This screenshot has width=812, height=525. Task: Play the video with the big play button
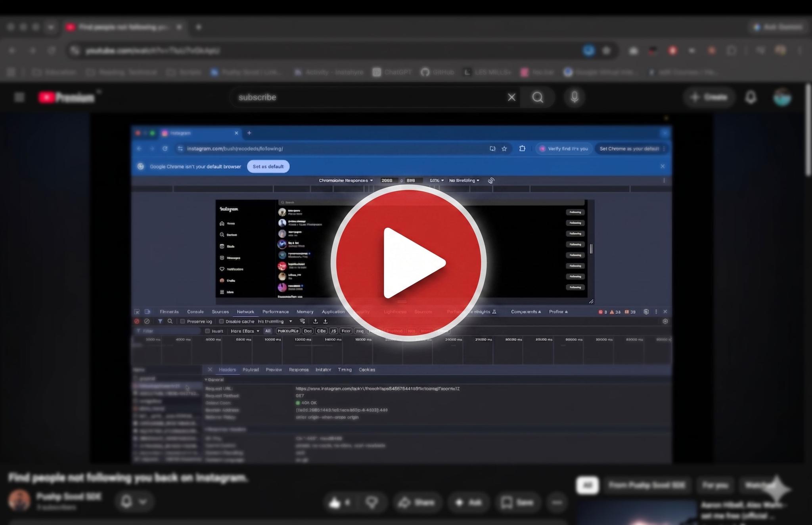coord(408,263)
